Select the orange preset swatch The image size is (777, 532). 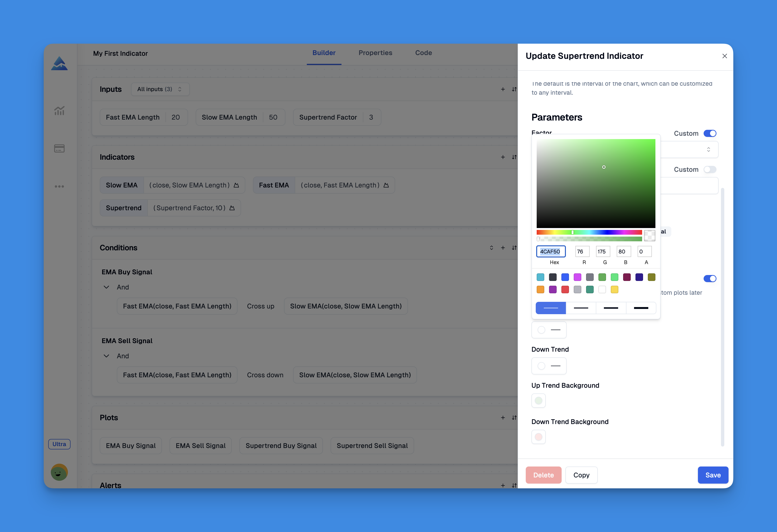tap(540, 289)
